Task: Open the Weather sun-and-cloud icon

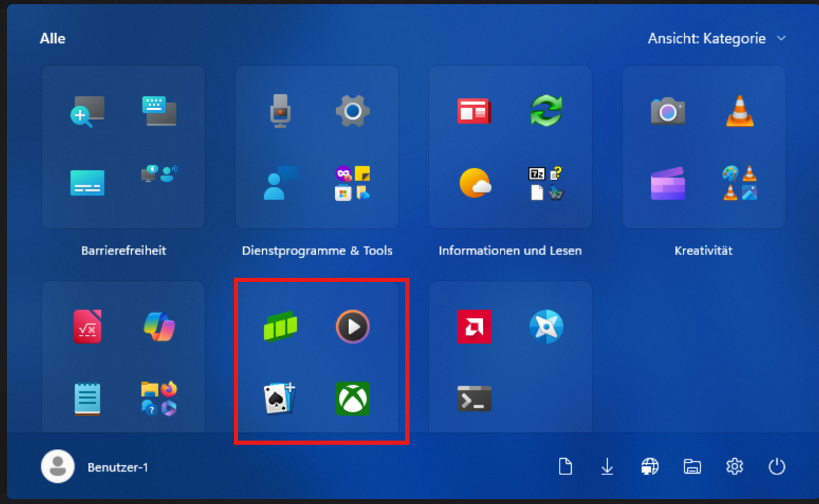Action: tap(475, 183)
